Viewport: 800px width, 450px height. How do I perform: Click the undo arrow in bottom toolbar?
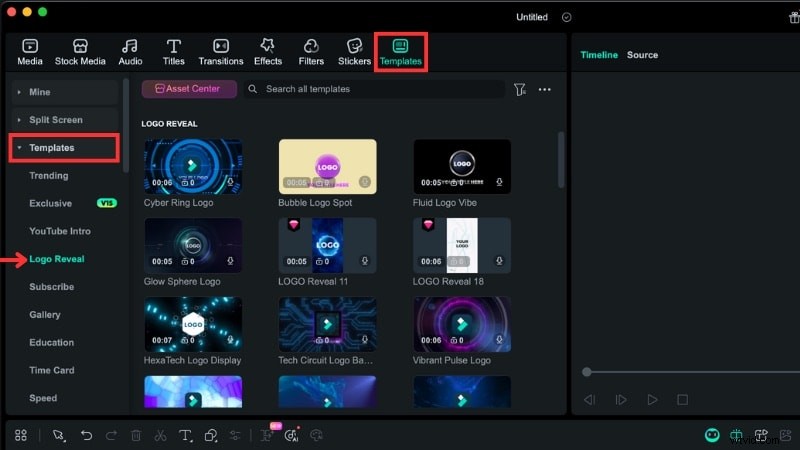click(87, 436)
